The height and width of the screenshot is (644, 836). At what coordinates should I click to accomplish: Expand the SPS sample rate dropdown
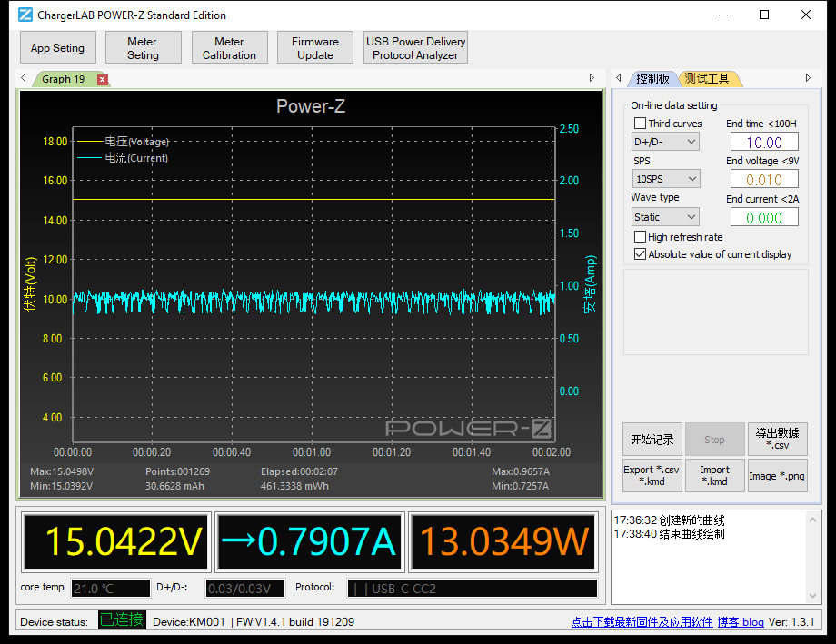(665, 179)
